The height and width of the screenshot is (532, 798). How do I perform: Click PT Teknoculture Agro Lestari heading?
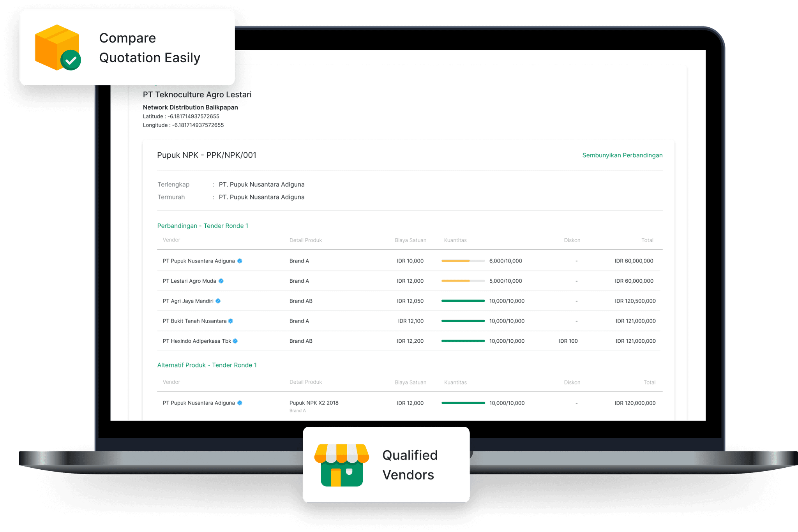[x=197, y=95]
